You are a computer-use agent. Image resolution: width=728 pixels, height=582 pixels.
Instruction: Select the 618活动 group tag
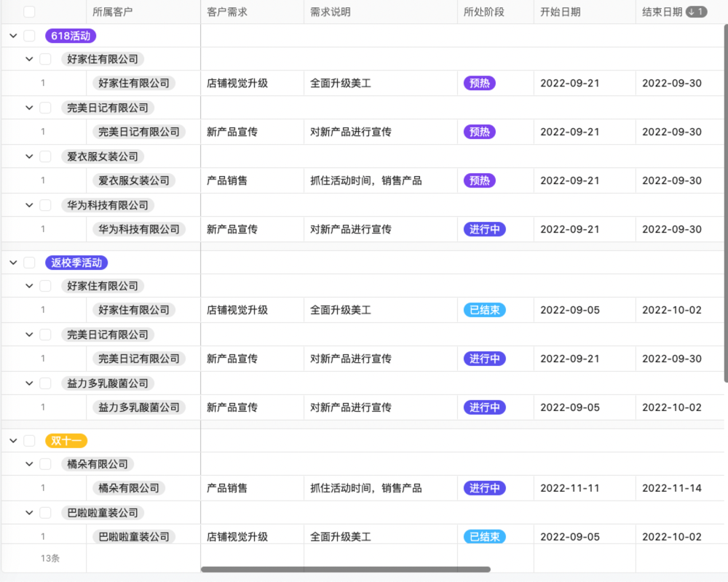click(x=70, y=35)
